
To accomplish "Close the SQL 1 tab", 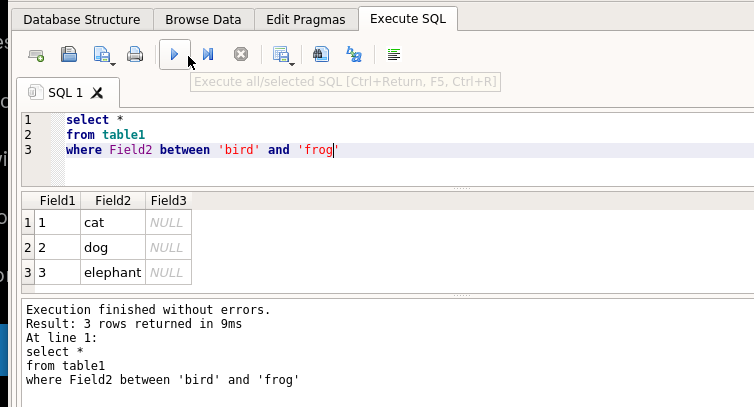I will point(97,92).
